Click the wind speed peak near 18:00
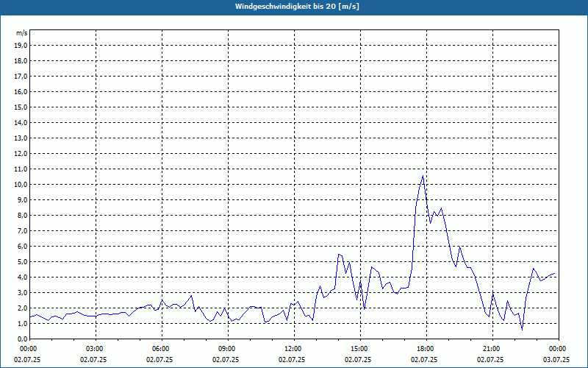The width and height of the screenshot is (588, 368). pyautogui.click(x=423, y=176)
